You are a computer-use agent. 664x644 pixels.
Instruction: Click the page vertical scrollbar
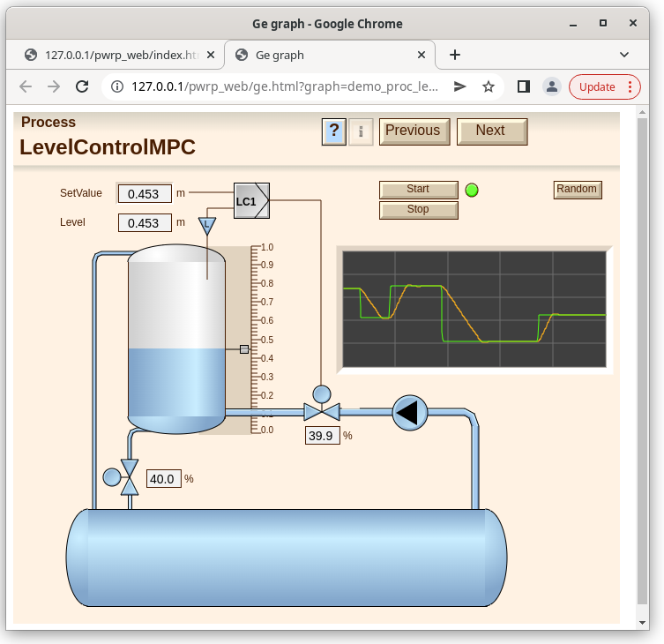coord(643,361)
